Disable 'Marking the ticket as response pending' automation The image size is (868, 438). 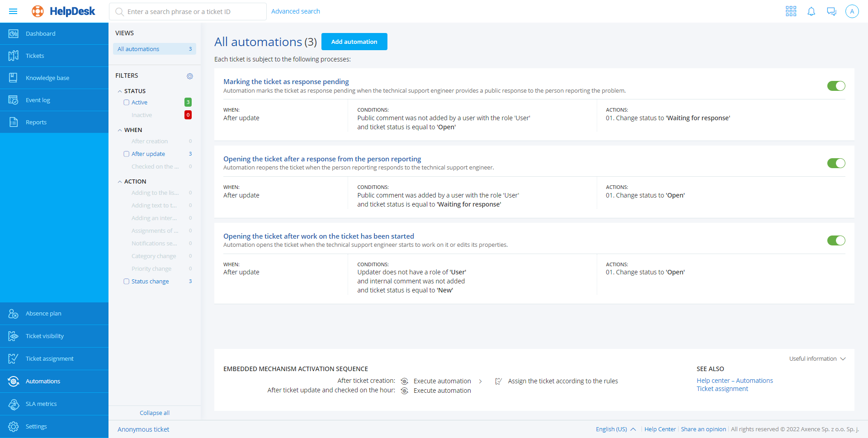pos(836,86)
